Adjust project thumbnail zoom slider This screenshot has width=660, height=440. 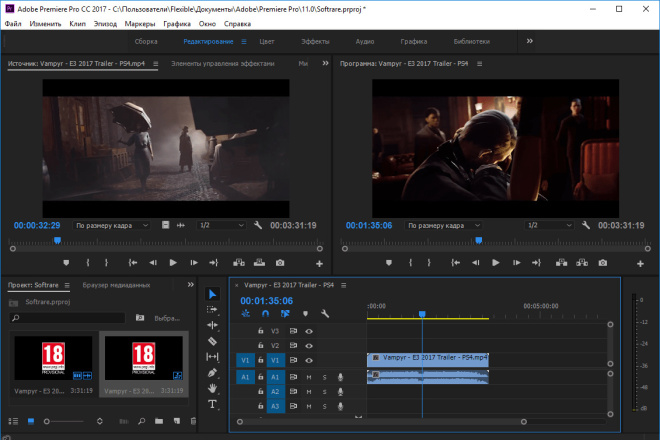click(47, 421)
